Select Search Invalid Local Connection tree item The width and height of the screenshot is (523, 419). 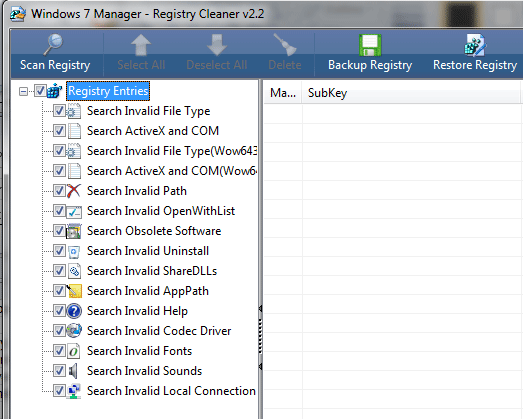point(171,391)
